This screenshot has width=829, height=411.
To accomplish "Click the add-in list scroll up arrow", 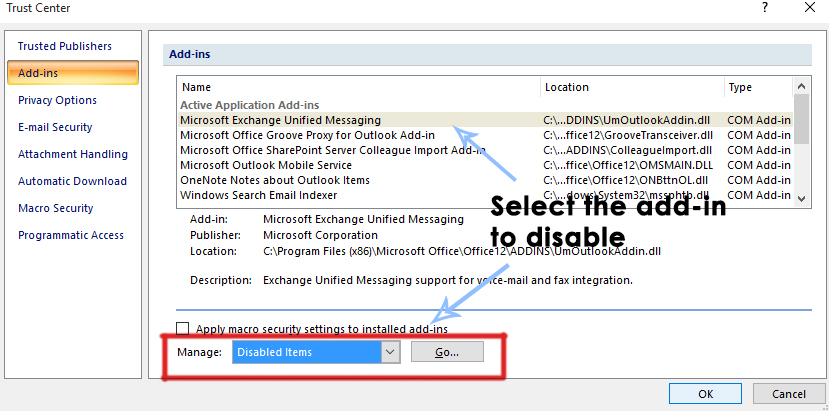I will [801, 86].
